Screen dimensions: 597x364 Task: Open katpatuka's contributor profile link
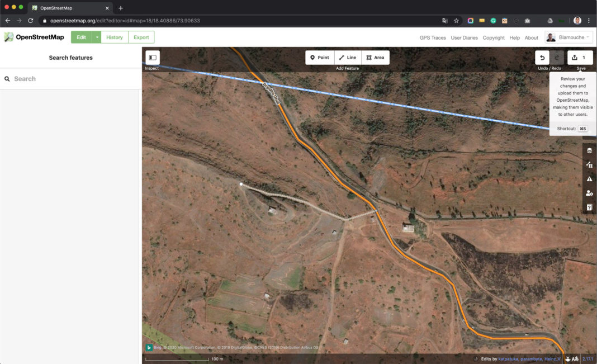504,358
